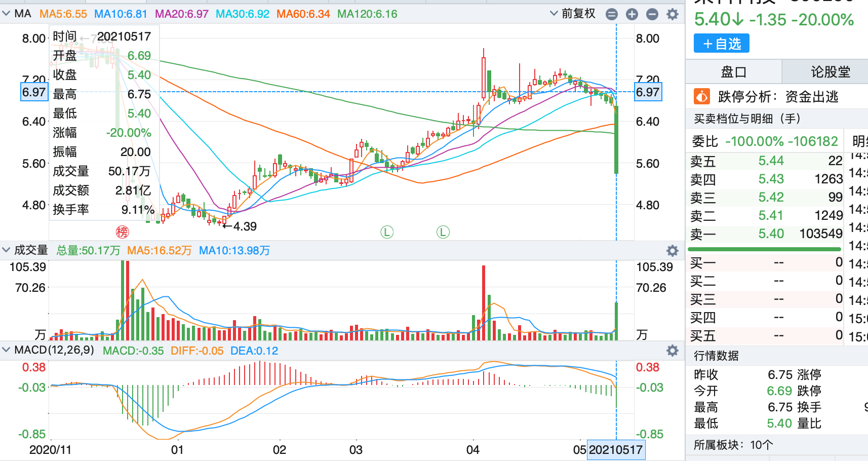
Task: Select 买五 bid row
Action: coord(765,335)
